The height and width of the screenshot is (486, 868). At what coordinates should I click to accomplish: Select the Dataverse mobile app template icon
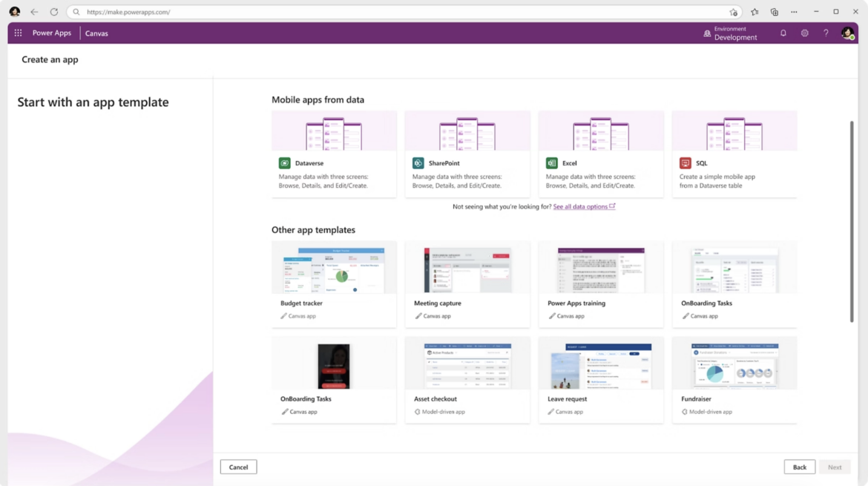tap(286, 162)
